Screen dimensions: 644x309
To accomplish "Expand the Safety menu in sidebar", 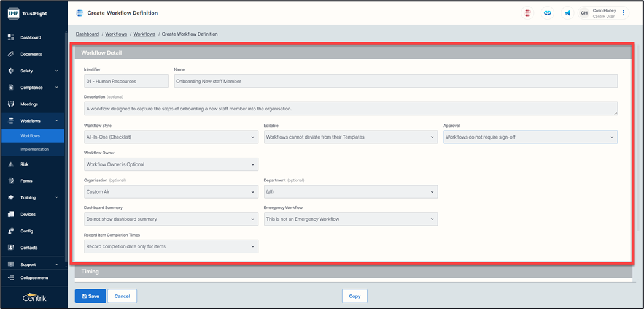I will point(34,71).
